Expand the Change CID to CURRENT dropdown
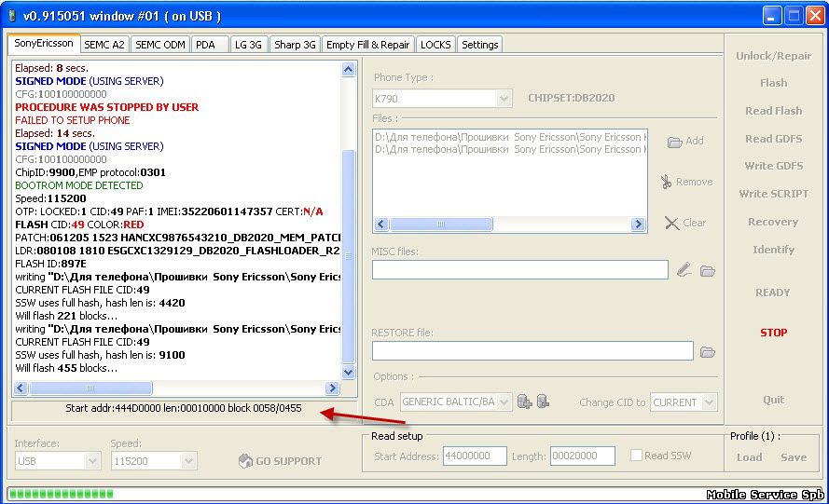 coord(710,402)
